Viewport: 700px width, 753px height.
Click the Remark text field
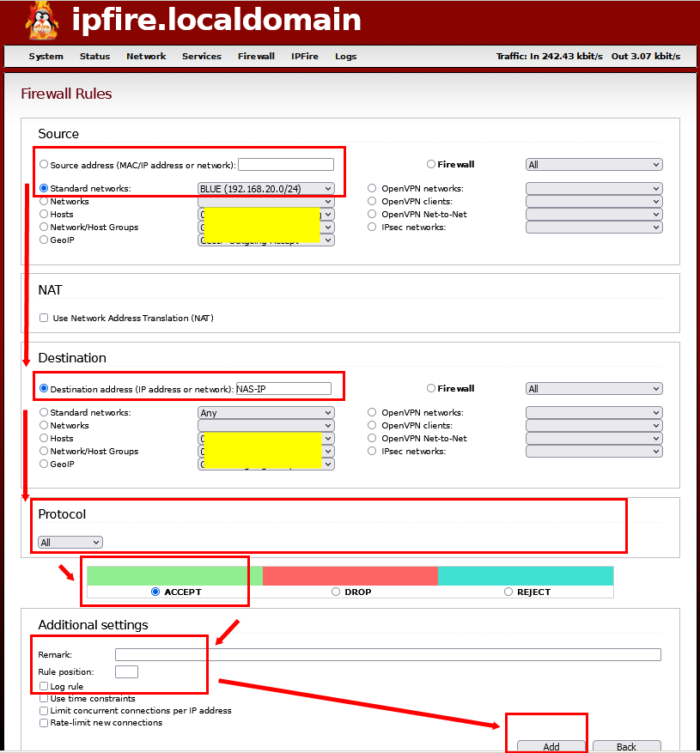tap(388, 654)
